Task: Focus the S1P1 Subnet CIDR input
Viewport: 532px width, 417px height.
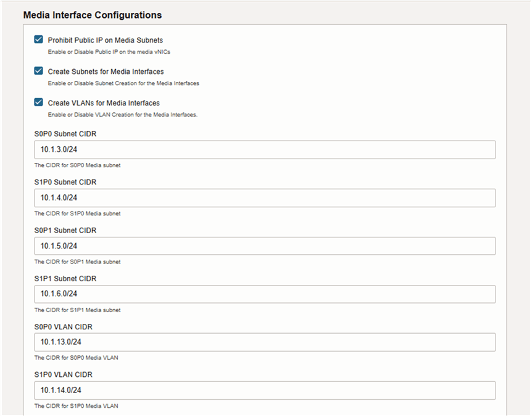Action: coord(265,294)
